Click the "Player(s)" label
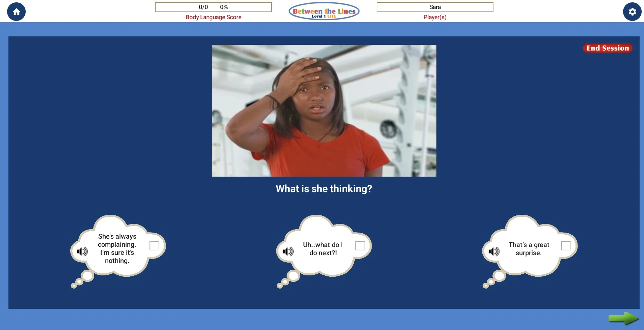This screenshot has width=644, height=330. click(x=435, y=17)
